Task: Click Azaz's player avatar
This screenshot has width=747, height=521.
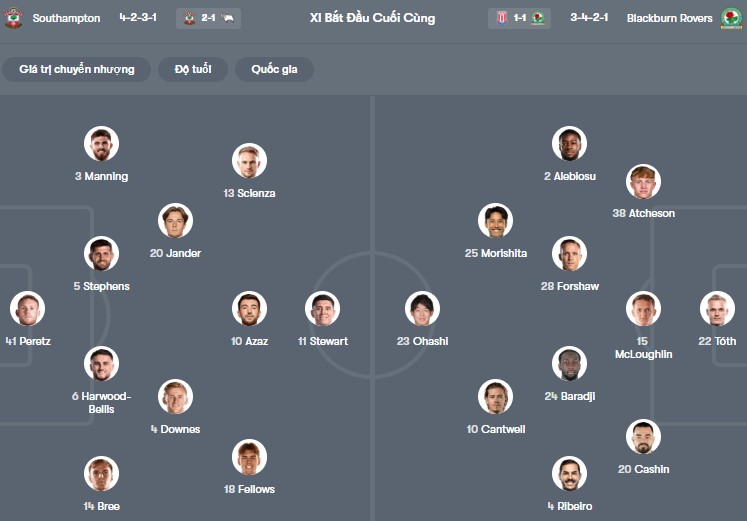Action: (x=249, y=309)
